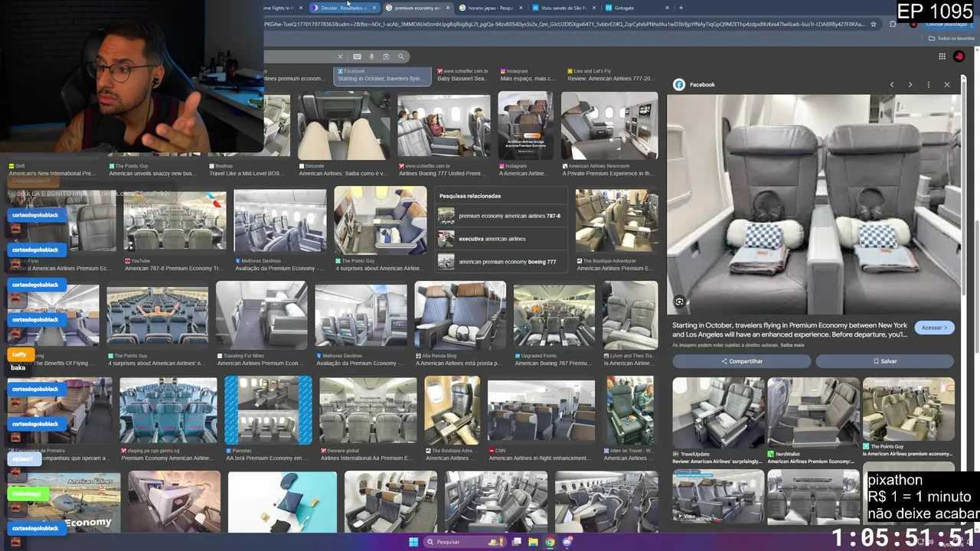Viewport: 980px width, 551px height.
Task: Open the Google account avatar
Action: 959,56
